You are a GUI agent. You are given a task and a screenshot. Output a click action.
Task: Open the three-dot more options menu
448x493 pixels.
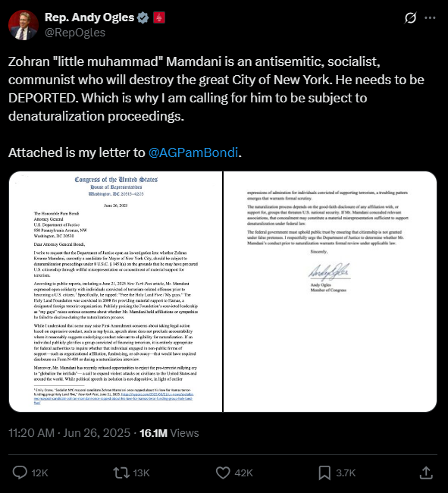click(430, 17)
